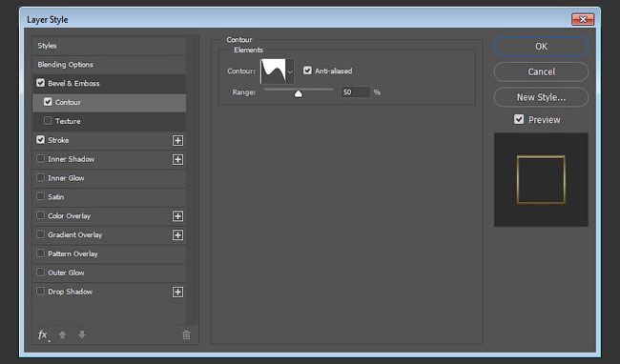Toggle the Preview checkbox
This screenshot has width=620, height=364.
pyautogui.click(x=519, y=119)
